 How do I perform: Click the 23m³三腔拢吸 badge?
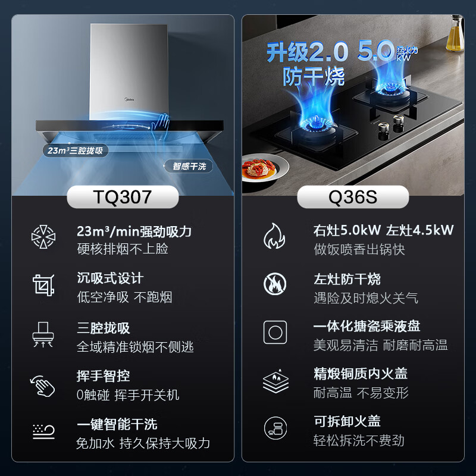pyautogui.click(x=76, y=151)
